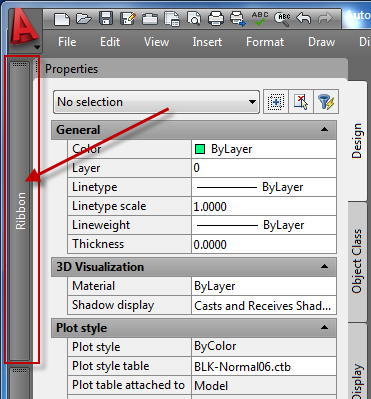
Task: Click the Redo arrow icon
Action: tap(325, 18)
